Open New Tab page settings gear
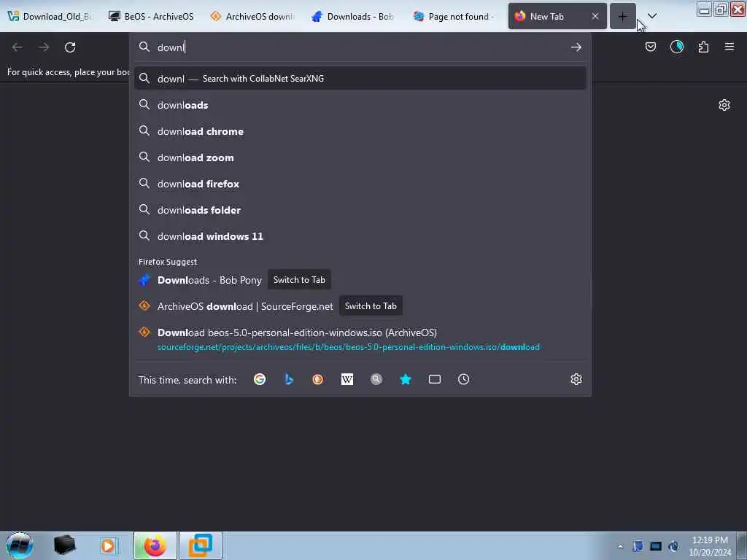Viewport: 747px width, 560px height. [724, 105]
